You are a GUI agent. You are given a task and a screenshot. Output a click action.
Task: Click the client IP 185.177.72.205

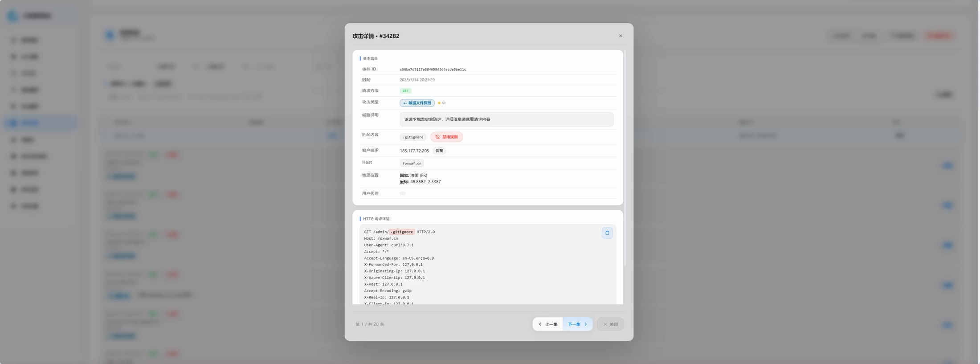[x=414, y=151]
